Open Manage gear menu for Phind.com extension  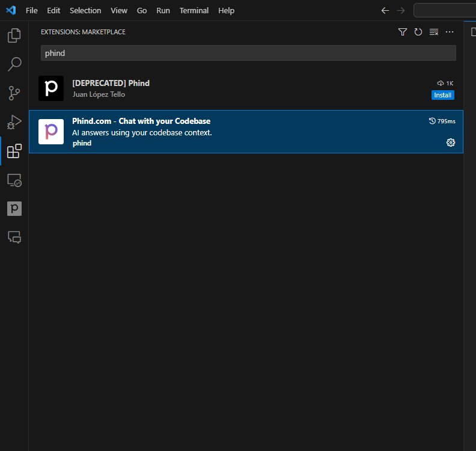pos(451,143)
